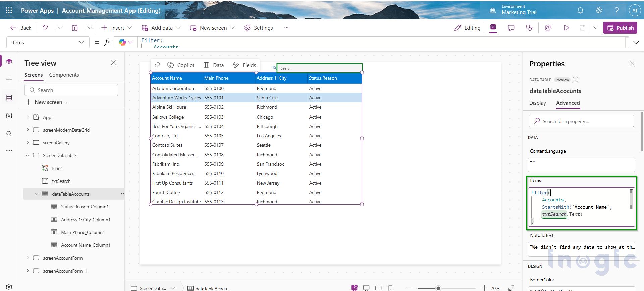Click the canvas Search text input

[x=320, y=68]
